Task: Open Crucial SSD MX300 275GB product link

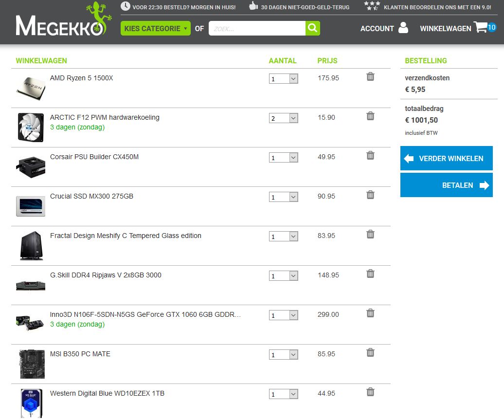Action: (x=91, y=196)
